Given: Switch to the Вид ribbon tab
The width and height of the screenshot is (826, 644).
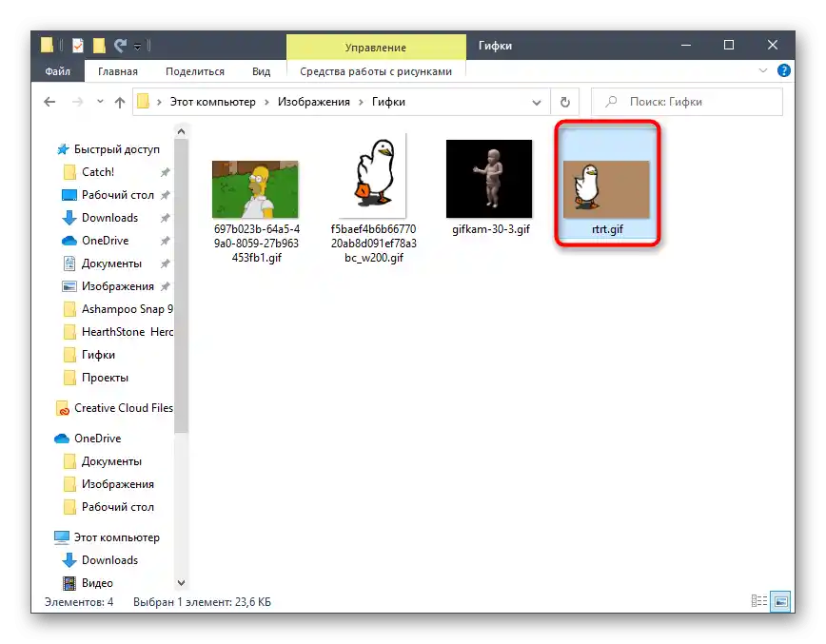Looking at the screenshot, I should click(261, 71).
